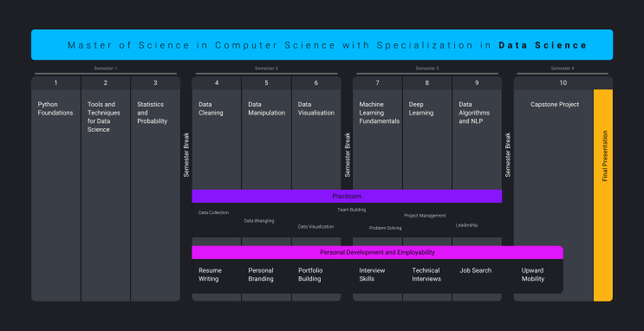Image resolution: width=644 pixels, height=331 pixels.
Task: Click the orange Final Presentation bar
Action: tap(603, 195)
